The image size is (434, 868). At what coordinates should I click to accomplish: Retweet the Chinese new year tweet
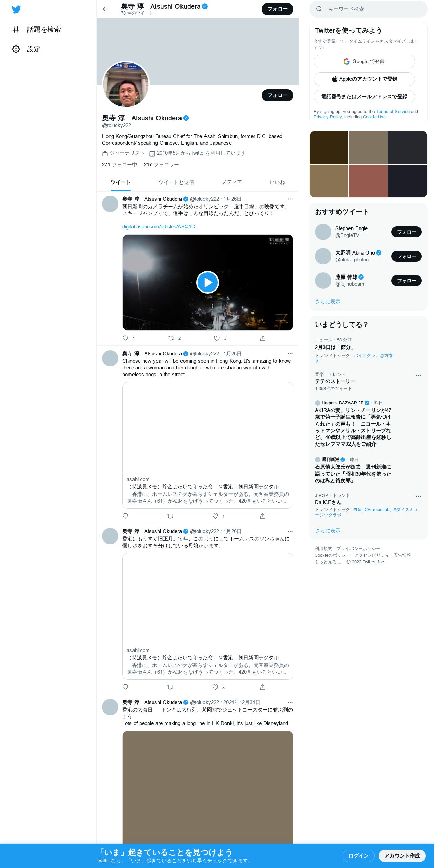(x=170, y=516)
